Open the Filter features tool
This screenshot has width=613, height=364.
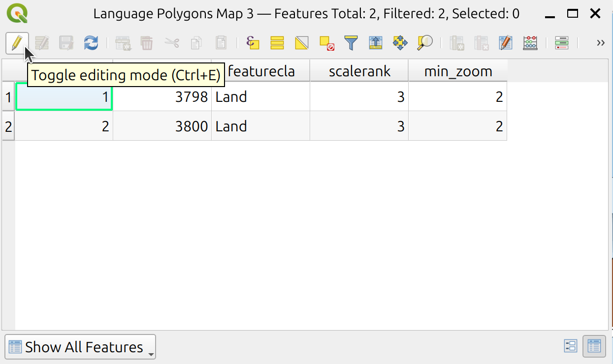tap(350, 43)
